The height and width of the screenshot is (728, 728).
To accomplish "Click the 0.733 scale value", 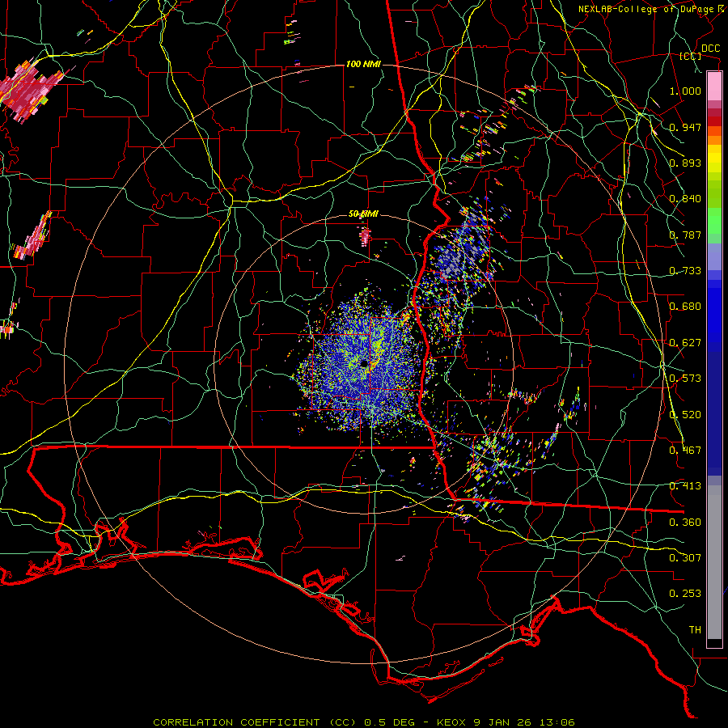I will tap(685, 271).
